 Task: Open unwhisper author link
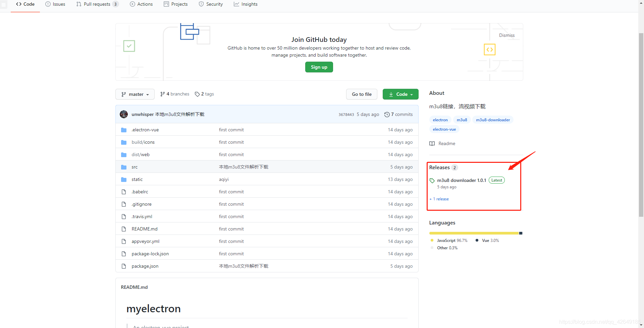coord(143,114)
